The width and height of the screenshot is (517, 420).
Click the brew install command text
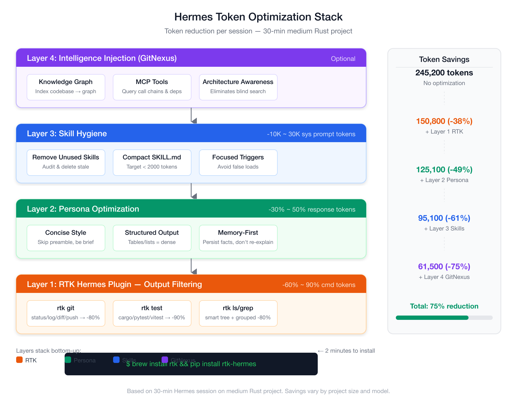[191, 364]
